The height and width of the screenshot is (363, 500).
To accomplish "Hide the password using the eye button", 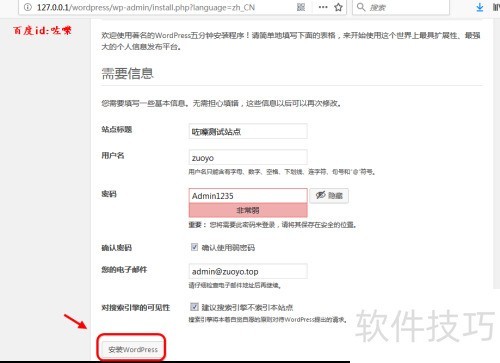I will (x=329, y=196).
